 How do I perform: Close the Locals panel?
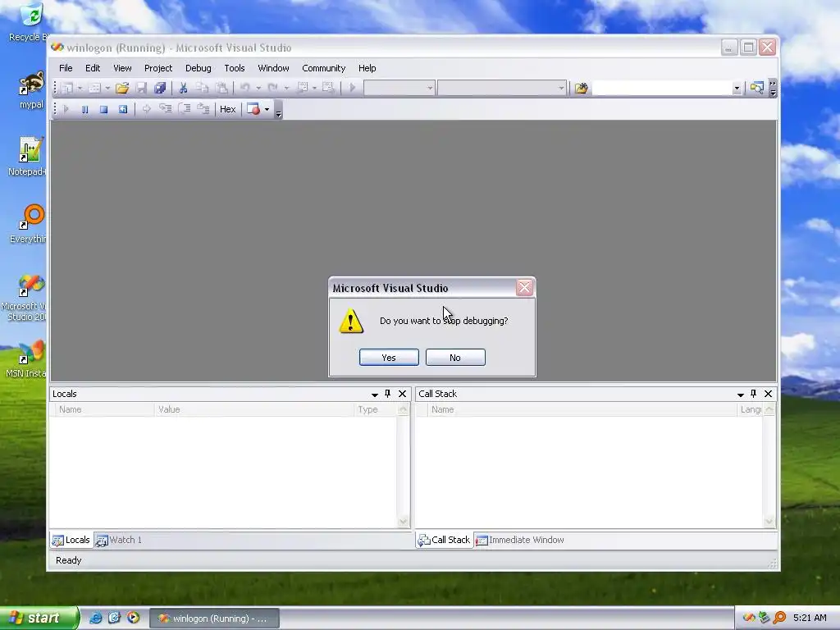click(402, 394)
